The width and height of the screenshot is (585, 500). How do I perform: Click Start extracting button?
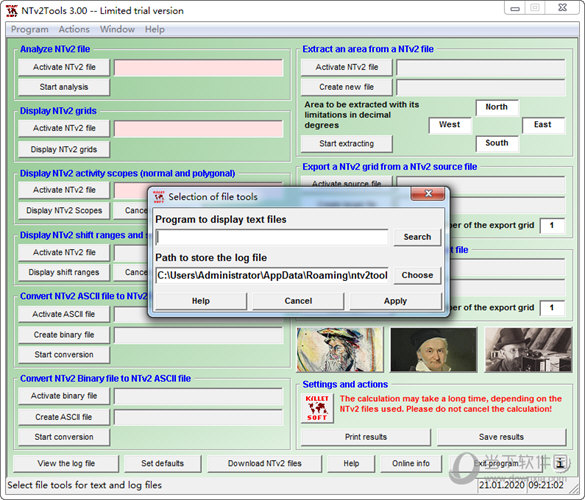(x=347, y=144)
